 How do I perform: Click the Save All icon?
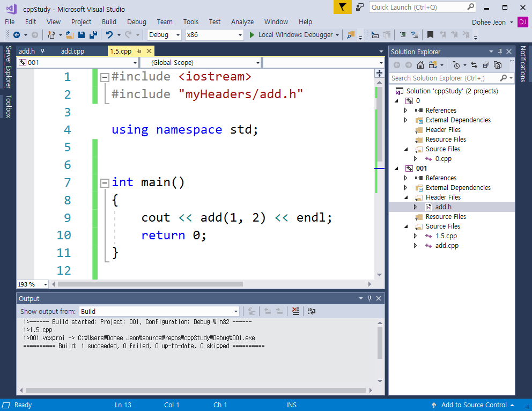(93, 35)
